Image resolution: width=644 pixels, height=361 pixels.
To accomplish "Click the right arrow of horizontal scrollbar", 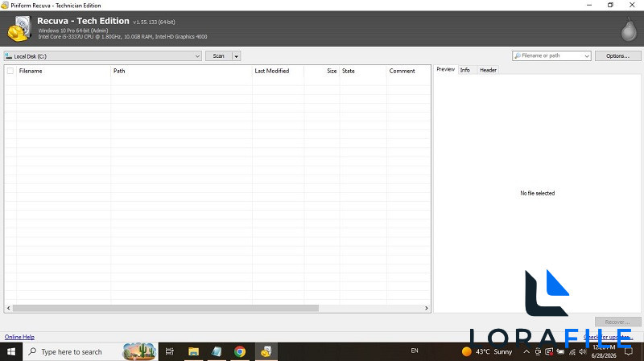I will click(x=427, y=308).
